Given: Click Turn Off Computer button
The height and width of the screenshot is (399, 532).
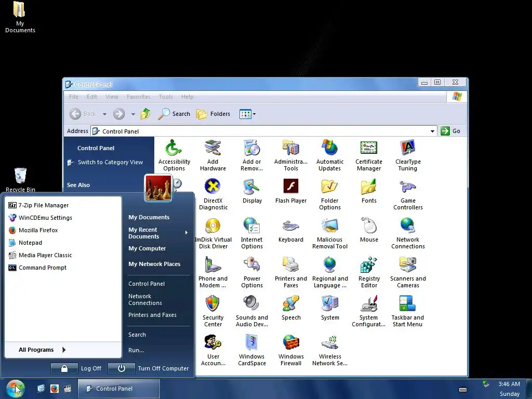Looking at the screenshot, I should coord(149,368).
